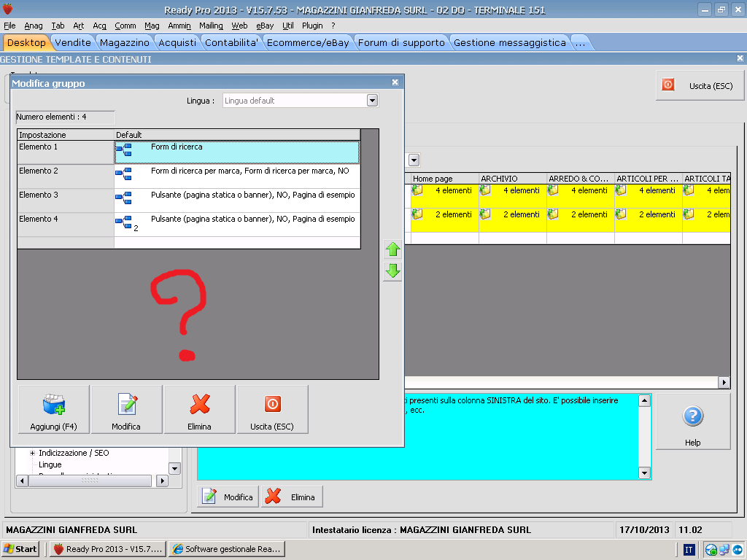Click ARTICOLI TA folder icon in 2 elementi row
Viewport: 747px width, 560px height.
tap(689, 214)
